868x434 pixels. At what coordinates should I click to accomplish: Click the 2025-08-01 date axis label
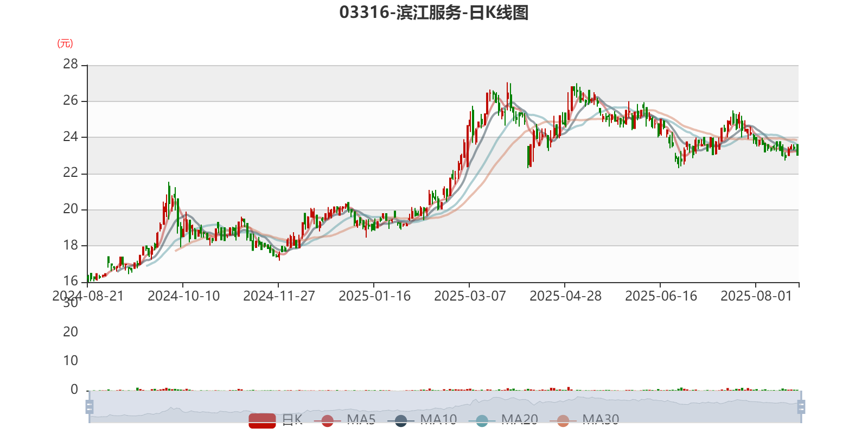(x=756, y=296)
